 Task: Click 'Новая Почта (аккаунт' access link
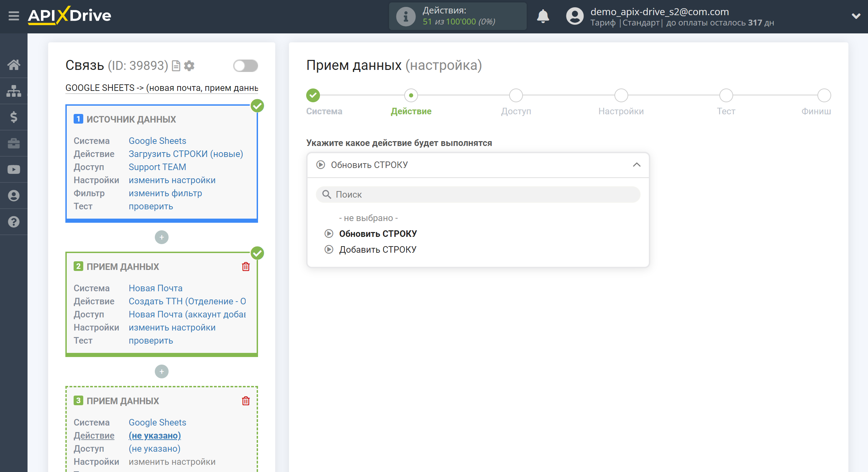click(187, 314)
